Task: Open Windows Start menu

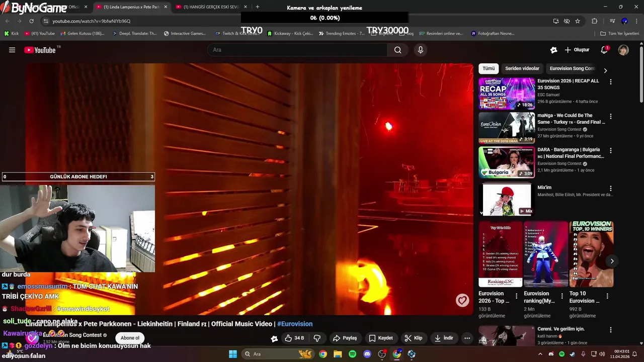Action: [233, 354]
